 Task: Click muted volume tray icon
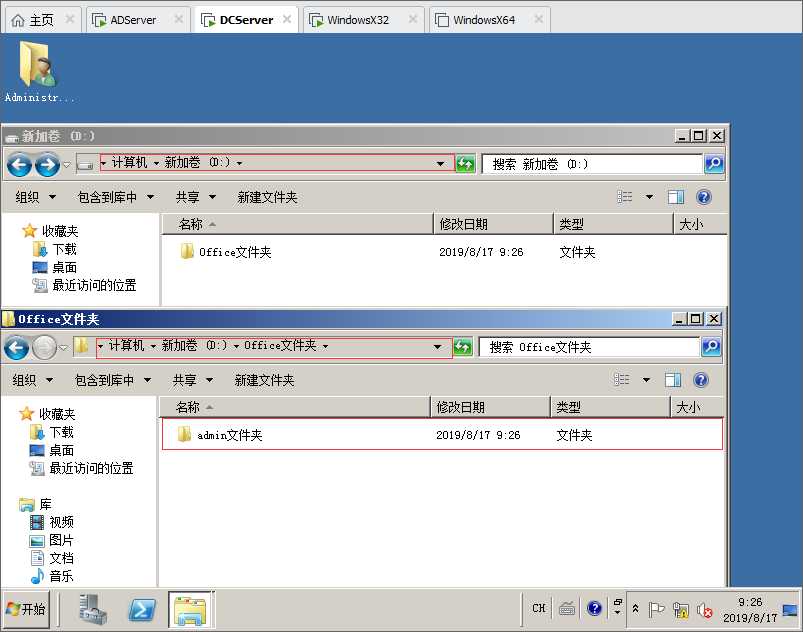click(704, 609)
